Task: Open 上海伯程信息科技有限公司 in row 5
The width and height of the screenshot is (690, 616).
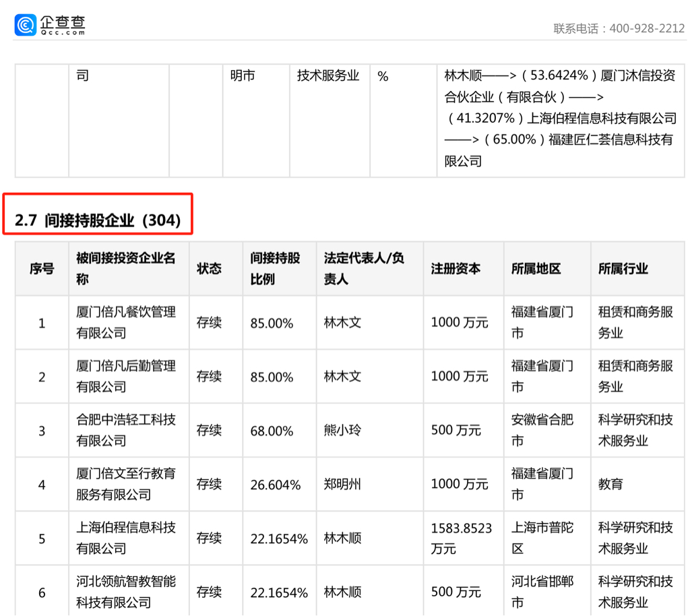Action: 126,538
